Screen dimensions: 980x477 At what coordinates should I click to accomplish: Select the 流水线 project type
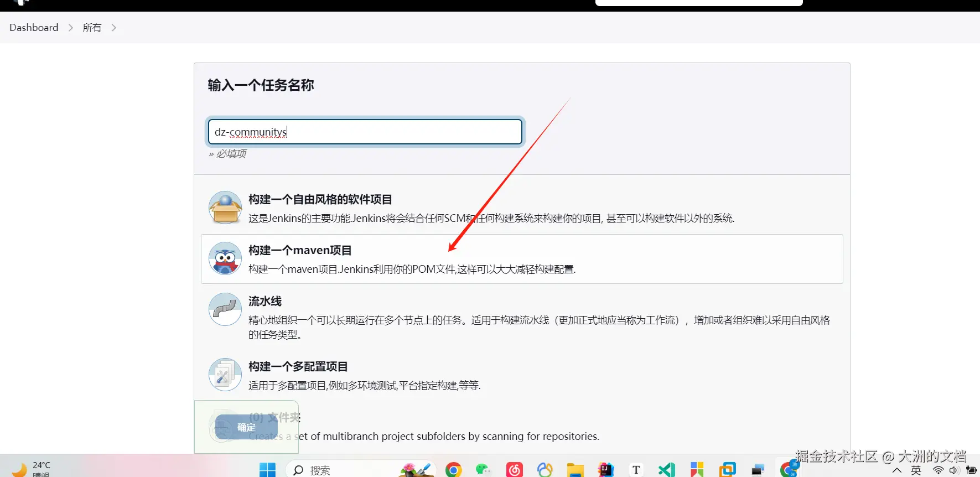(x=522, y=317)
